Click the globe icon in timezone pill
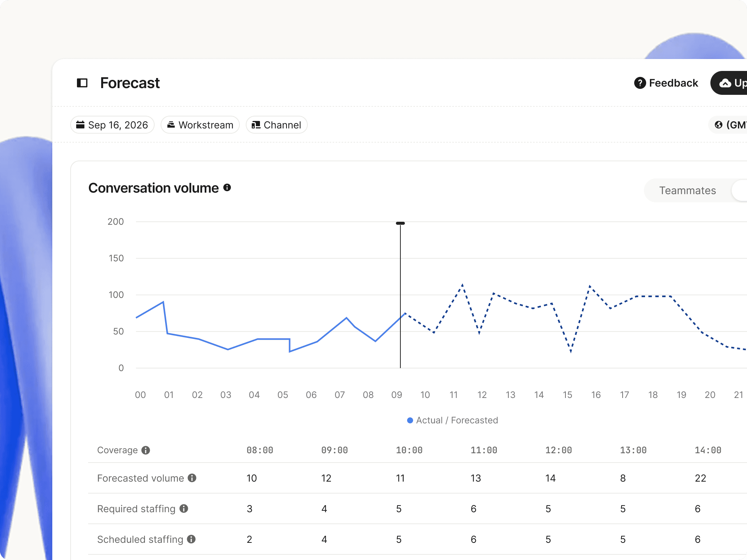The height and width of the screenshot is (560, 747). tap(719, 125)
